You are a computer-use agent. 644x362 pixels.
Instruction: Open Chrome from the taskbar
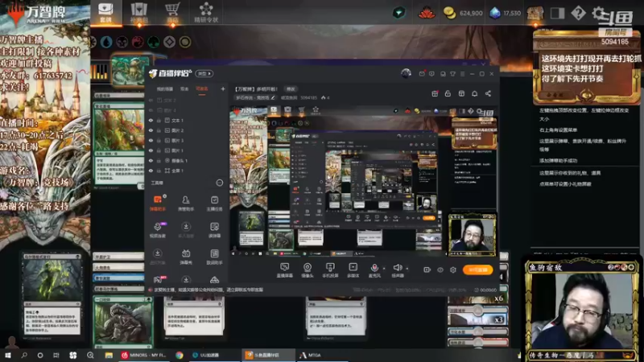pos(180,355)
